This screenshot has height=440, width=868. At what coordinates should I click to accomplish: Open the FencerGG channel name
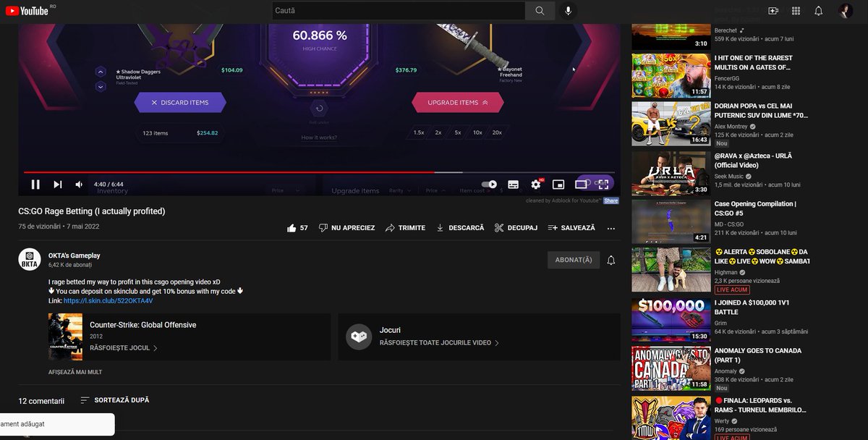[x=727, y=78]
